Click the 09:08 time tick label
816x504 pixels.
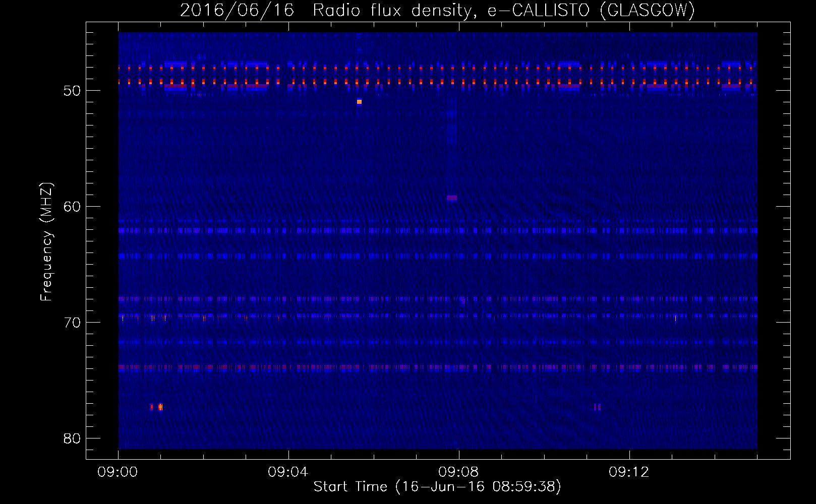pyautogui.click(x=458, y=472)
